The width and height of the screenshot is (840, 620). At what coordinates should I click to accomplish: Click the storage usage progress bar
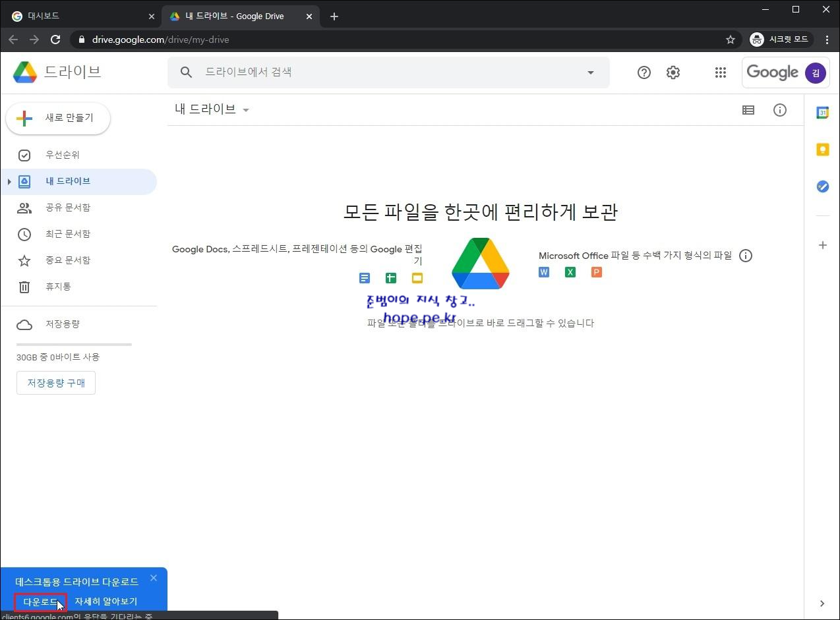(74, 345)
